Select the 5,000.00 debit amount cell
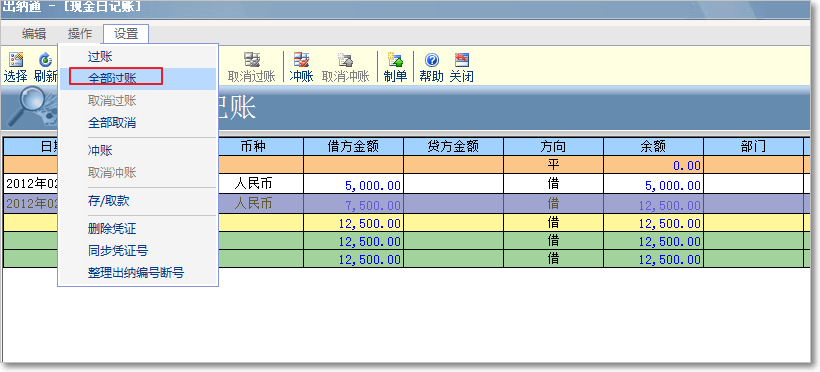This screenshot has height=372, width=820. (354, 184)
